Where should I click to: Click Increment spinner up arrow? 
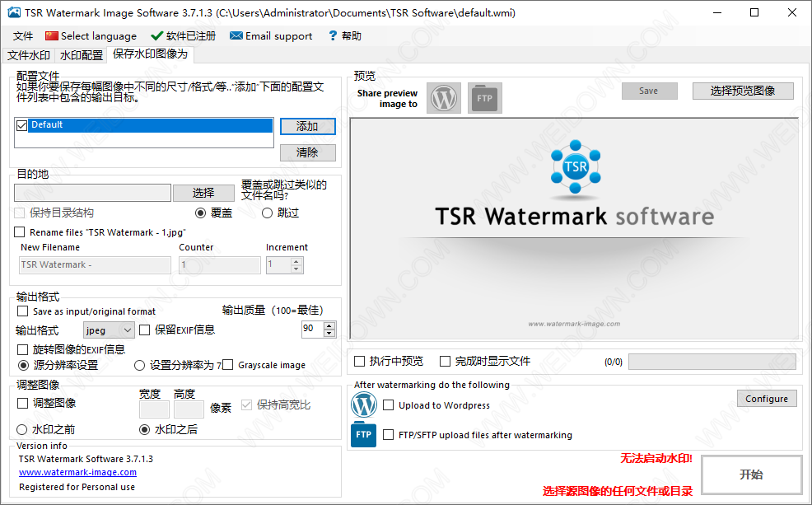tap(296, 262)
